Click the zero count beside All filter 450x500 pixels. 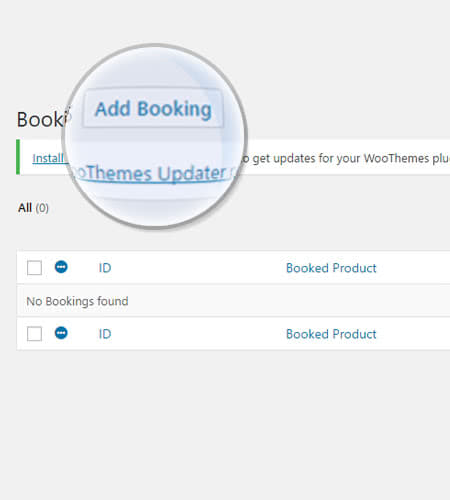click(x=42, y=208)
